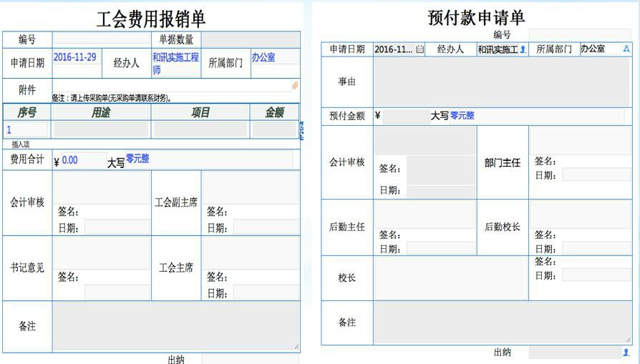This screenshot has height=364, width=640.
Task: Click person picker icon in 预付款 经办人 field
Action: click(523, 49)
